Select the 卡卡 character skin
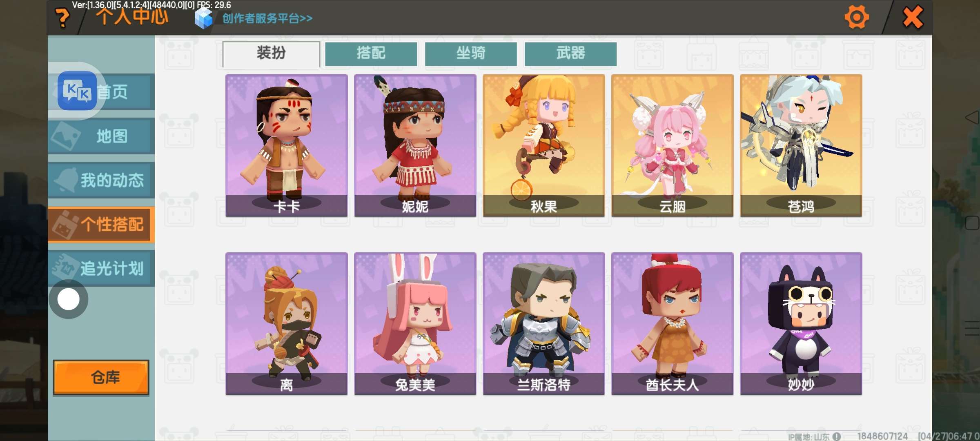This screenshot has height=441, width=980. click(287, 145)
